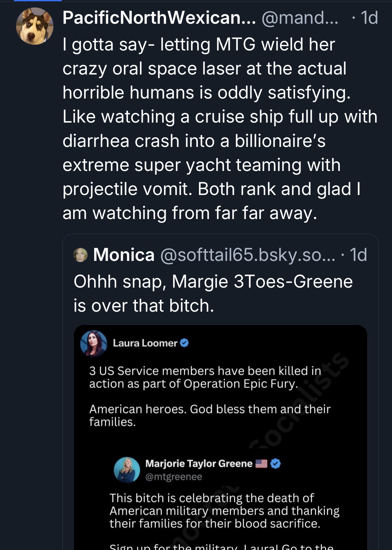Tap the 'Operation Epic Fury' tweet text
This screenshot has height=550, width=392.
click(x=205, y=377)
